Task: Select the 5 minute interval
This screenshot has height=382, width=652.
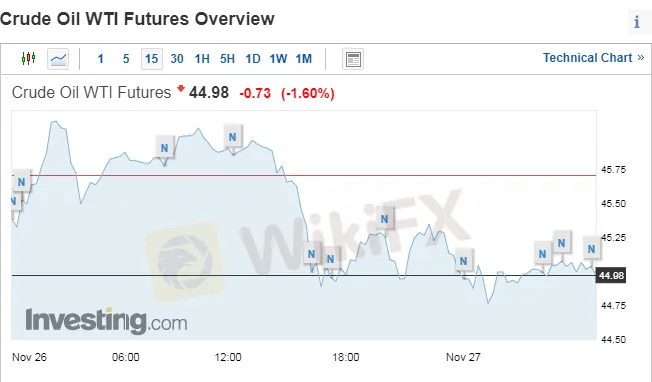Action: 126,59
